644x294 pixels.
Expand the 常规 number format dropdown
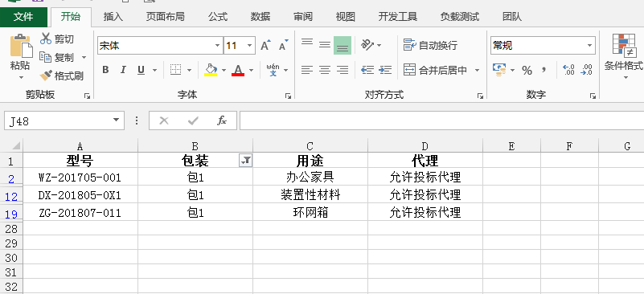point(590,45)
